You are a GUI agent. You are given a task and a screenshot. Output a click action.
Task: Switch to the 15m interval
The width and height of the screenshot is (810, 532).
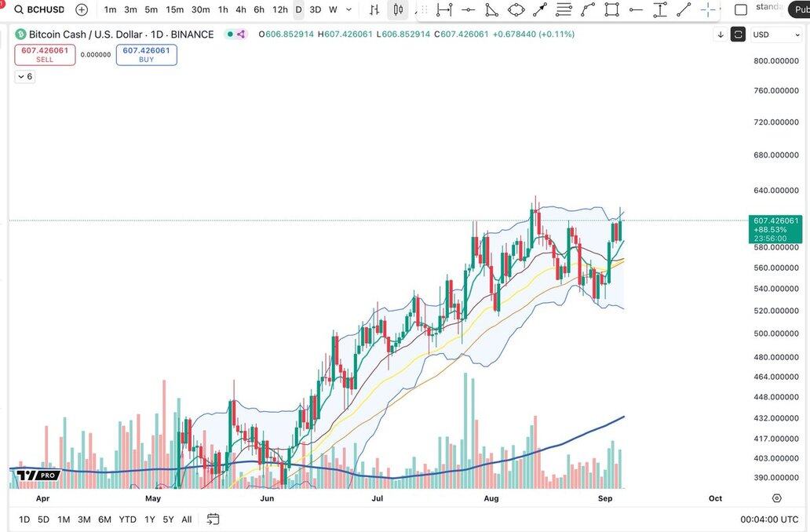[x=174, y=9]
